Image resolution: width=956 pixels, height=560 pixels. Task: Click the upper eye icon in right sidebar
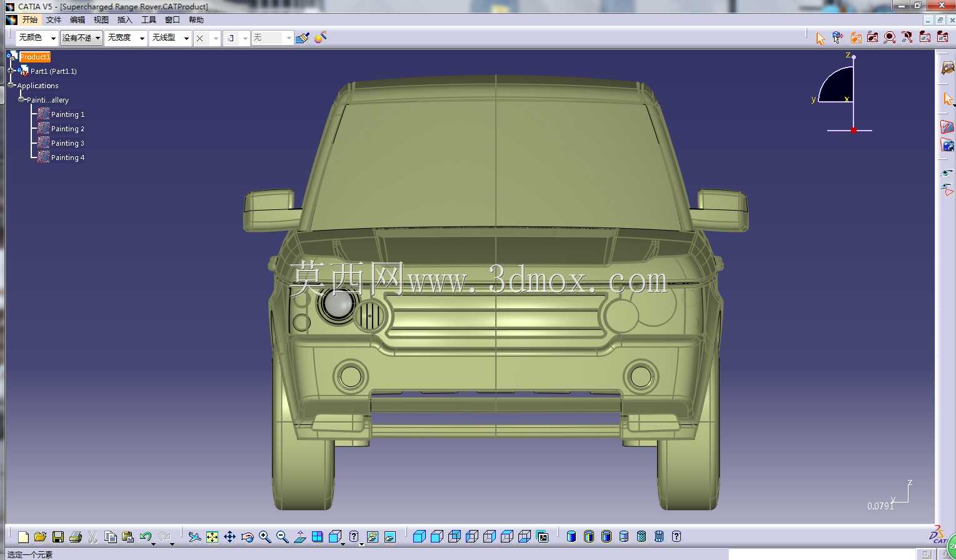(947, 173)
